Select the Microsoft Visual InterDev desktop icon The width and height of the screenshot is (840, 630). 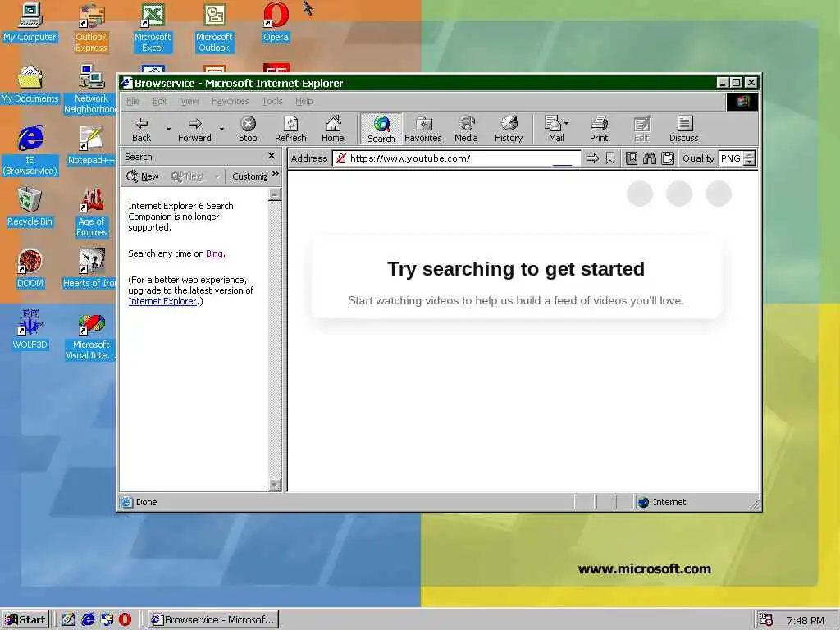[x=91, y=336]
